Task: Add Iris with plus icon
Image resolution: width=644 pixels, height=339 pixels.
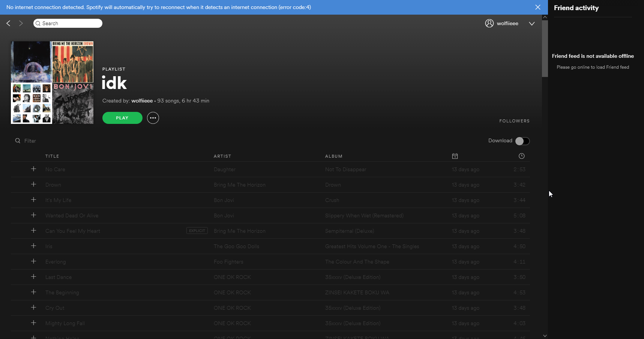Action: pyautogui.click(x=33, y=246)
